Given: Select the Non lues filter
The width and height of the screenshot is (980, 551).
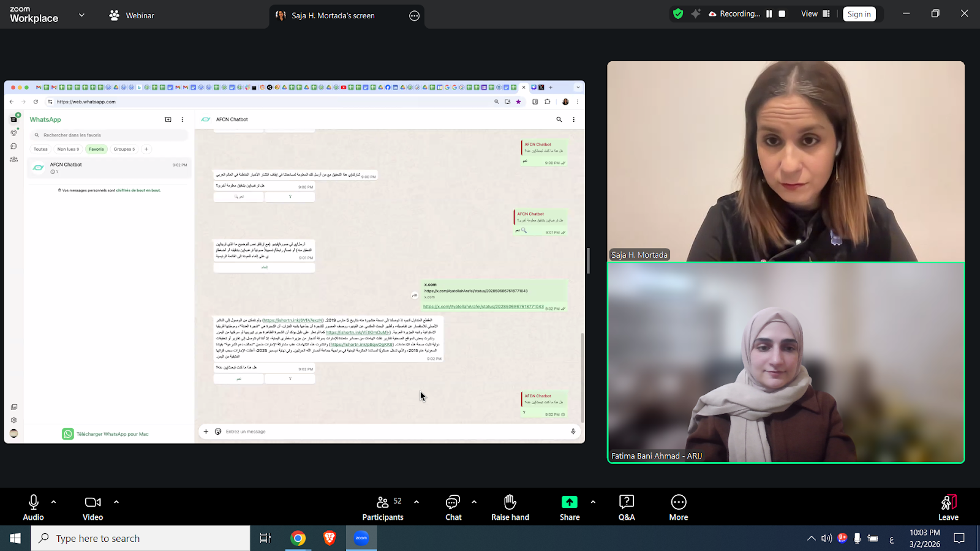Looking at the screenshot, I should pos(68,149).
